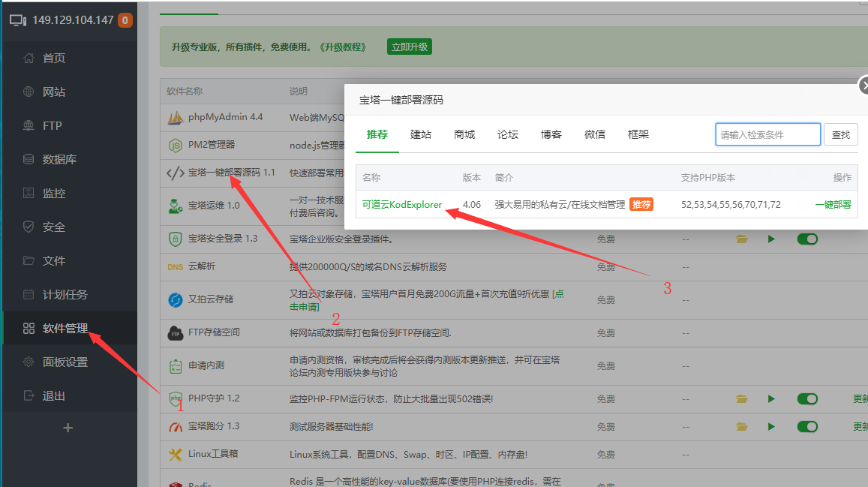Viewport: 868px width, 487px height.
Task: Switch to the 商城 tab
Action: click(x=464, y=134)
